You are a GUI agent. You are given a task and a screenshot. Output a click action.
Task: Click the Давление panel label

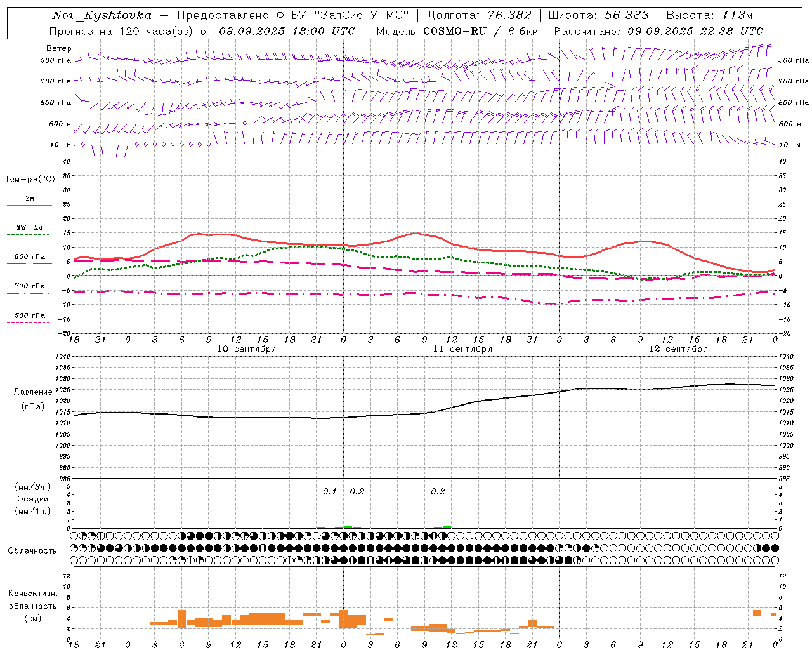coord(33,392)
